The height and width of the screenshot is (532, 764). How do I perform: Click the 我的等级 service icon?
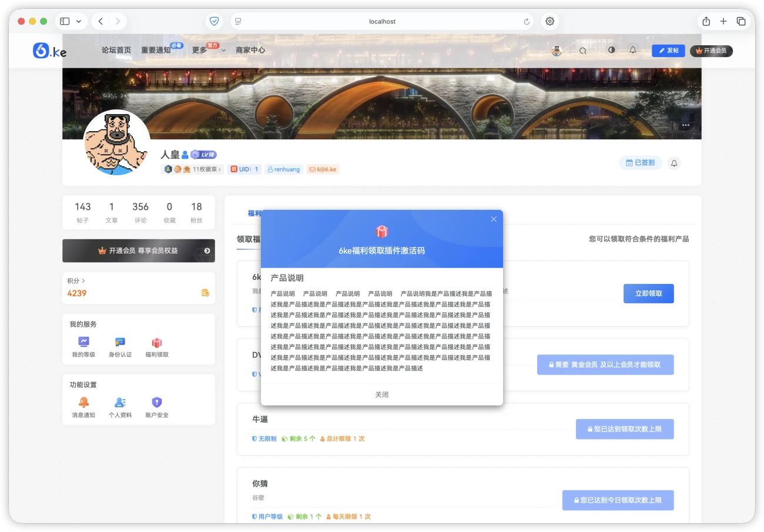point(83,342)
